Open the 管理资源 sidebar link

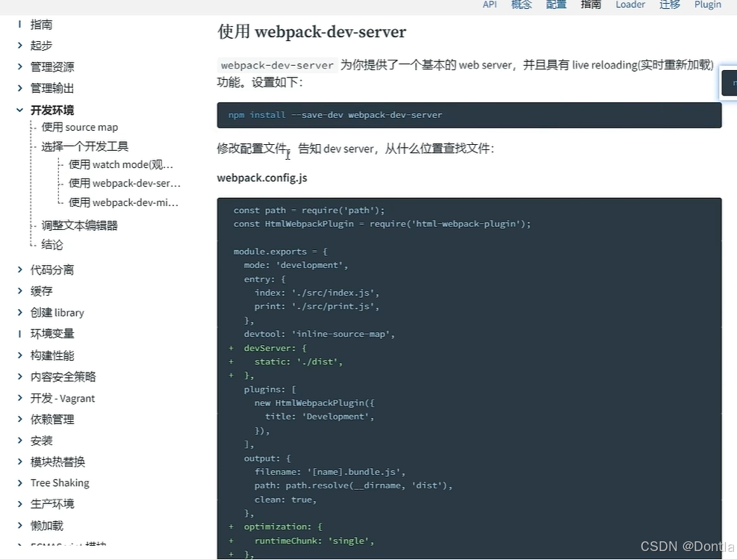click(x=52, y=66)
